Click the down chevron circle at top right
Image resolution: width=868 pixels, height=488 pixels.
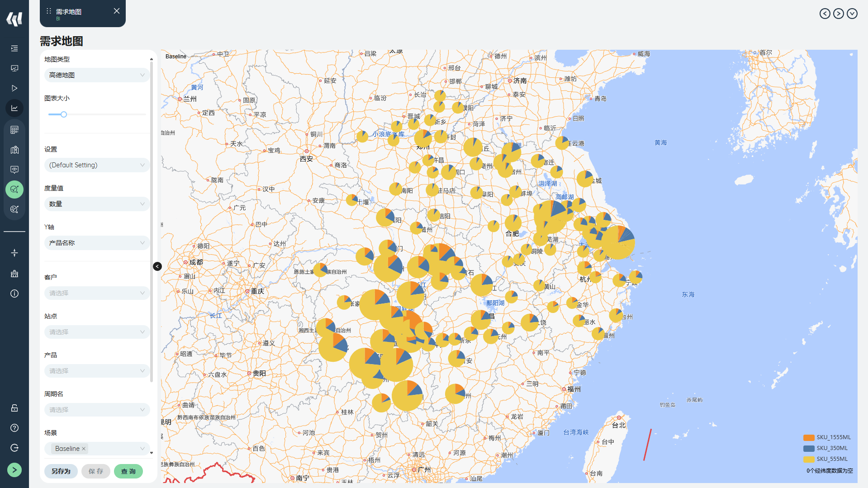click(852, 14)
